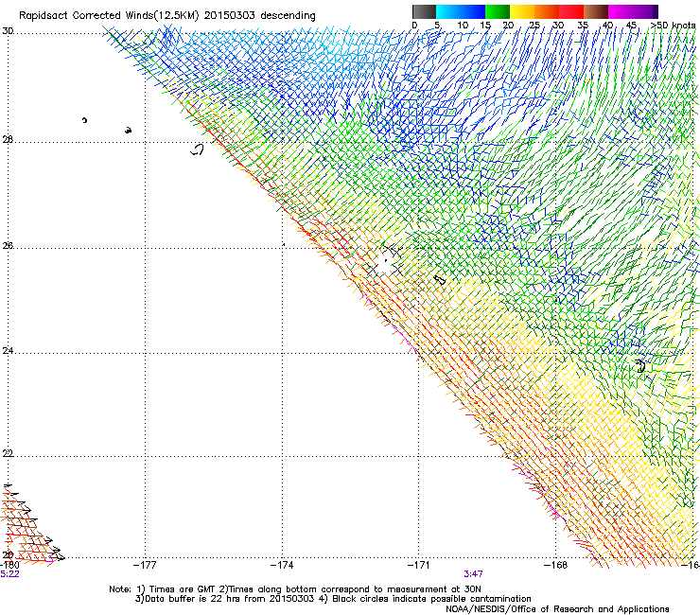Click the latitude label '28' on left axis
Viewport: 700px width, 615px height.
point(8,140)
